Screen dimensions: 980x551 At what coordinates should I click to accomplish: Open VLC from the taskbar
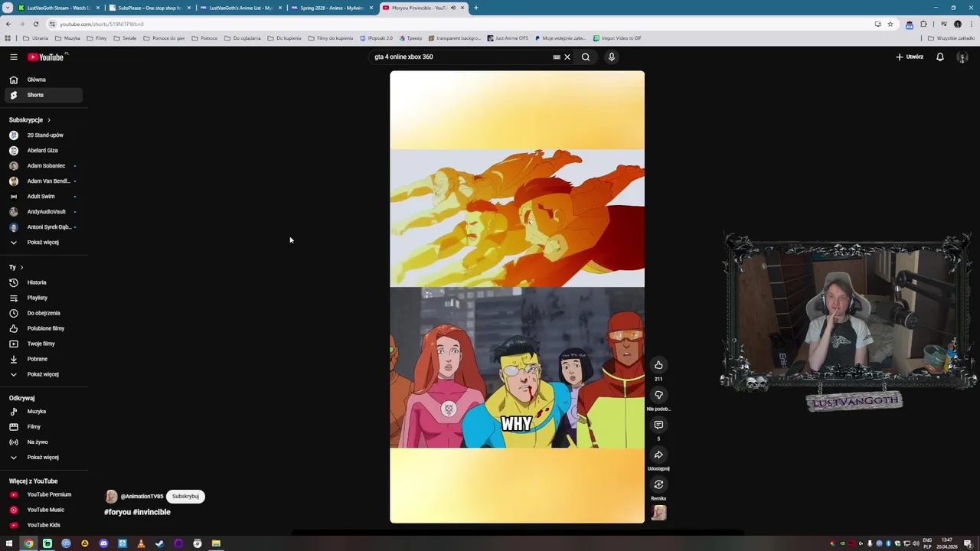coord(141,543)
